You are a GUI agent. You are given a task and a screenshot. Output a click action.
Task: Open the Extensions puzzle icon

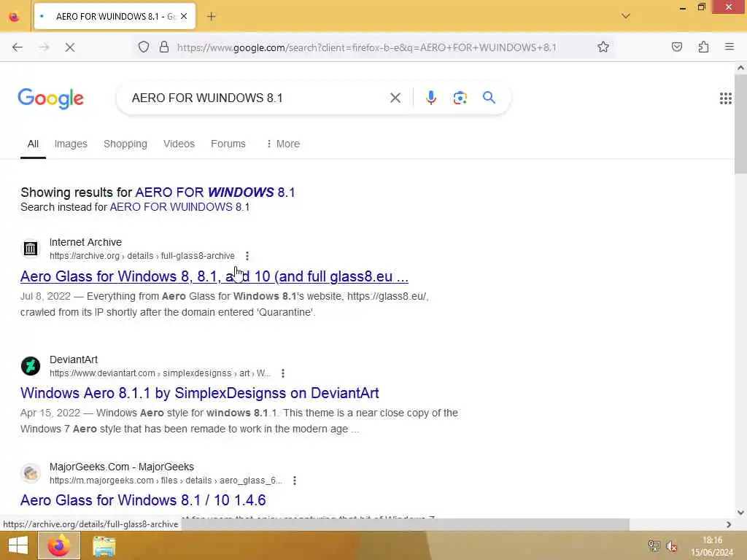click(x=703, y=47)
